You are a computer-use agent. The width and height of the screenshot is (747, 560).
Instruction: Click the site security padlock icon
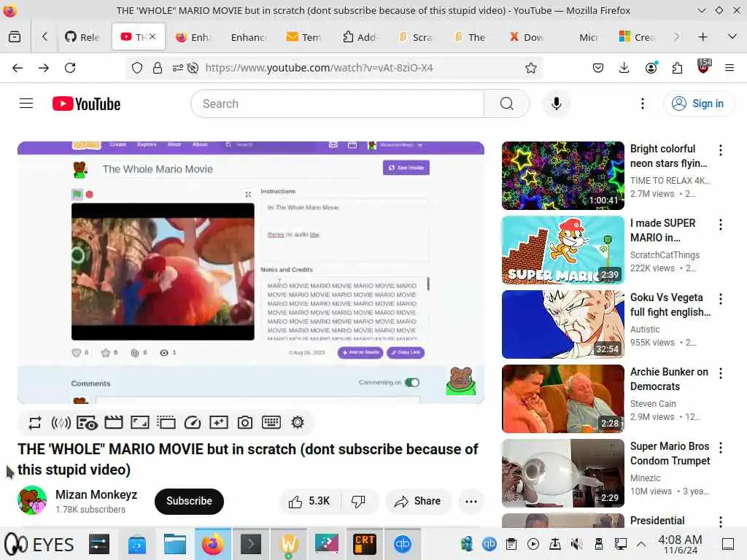click(x=158, y=68)
